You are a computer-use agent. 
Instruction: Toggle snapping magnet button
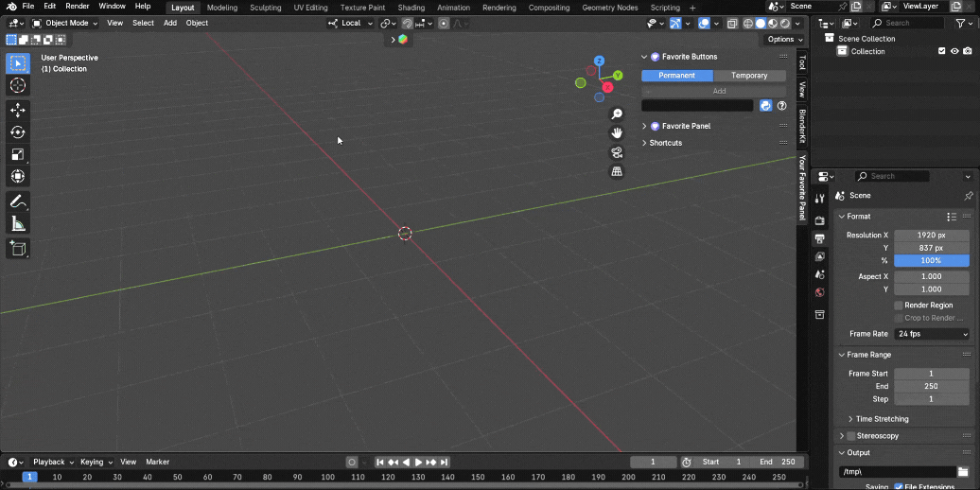407,23
